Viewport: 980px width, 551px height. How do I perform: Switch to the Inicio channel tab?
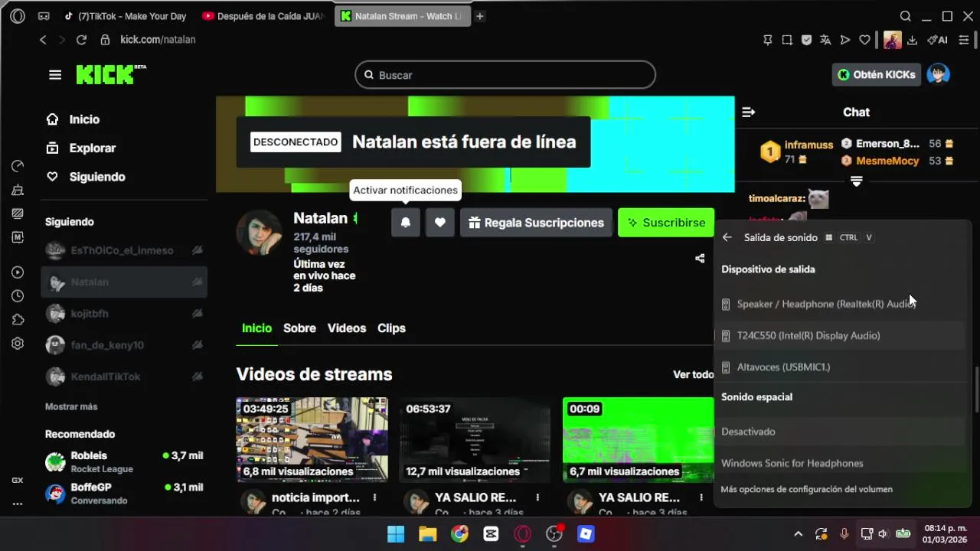tap(256, 328)
